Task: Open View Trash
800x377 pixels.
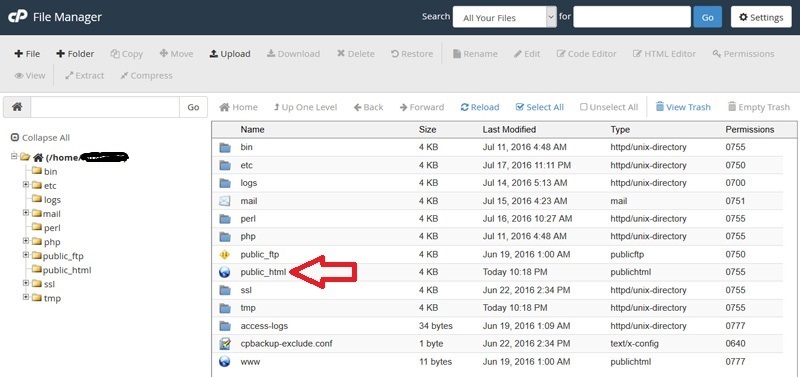Action: [x=683, y=107]
